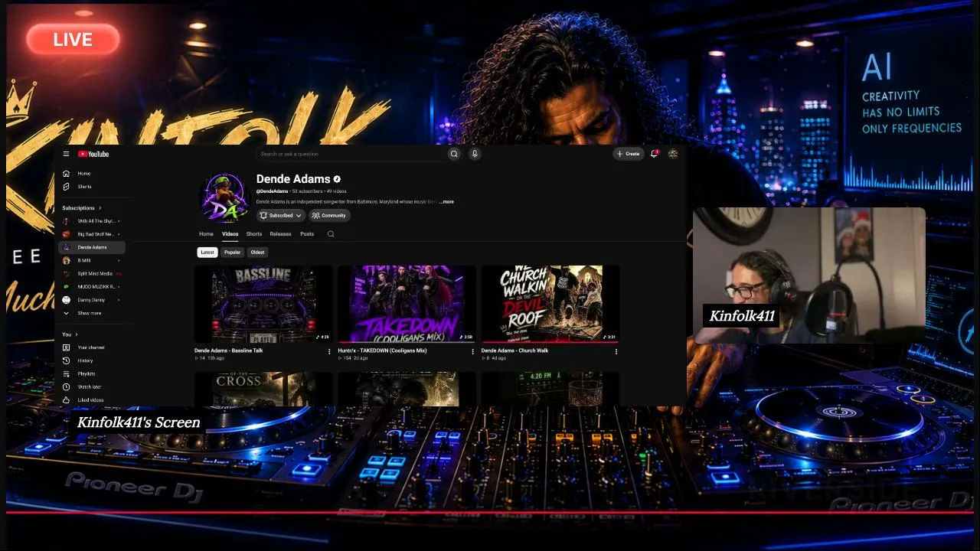
Task: Click the B Milli channel avatar
Action: [67, 260]
